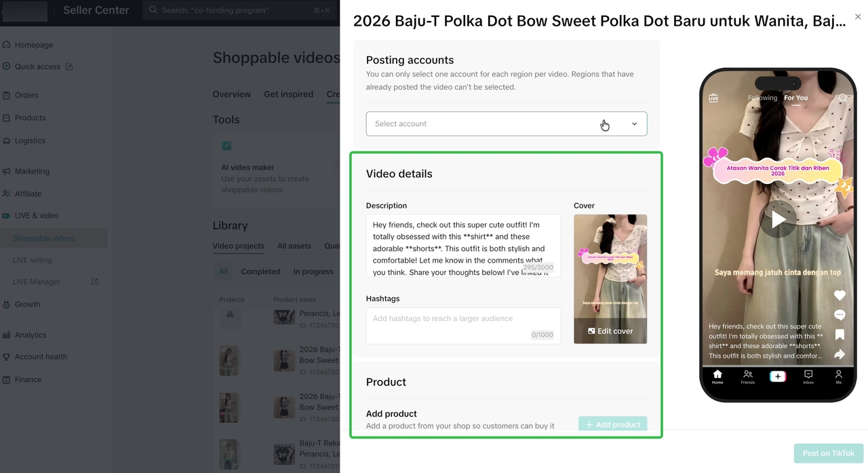Play the video in the phone preview
The image size is (868, 473).
click(778, 219)
